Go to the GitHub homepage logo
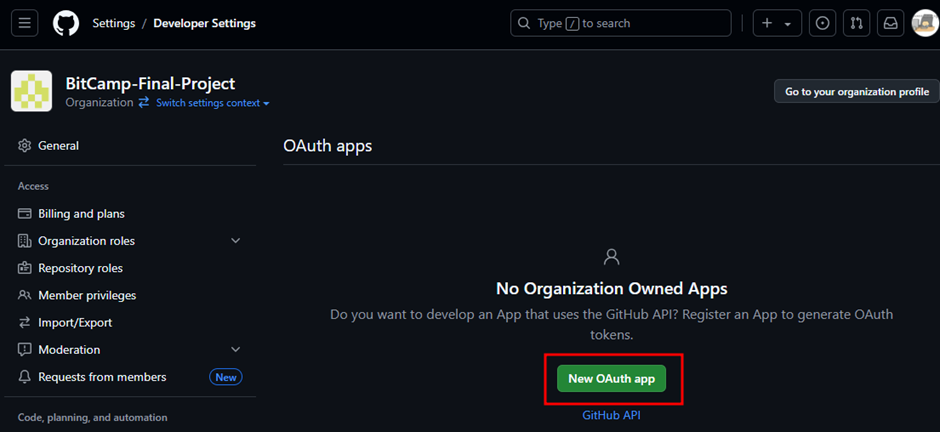Image resolution: width=940 pixels, height=432 pixels. point(65,23)
